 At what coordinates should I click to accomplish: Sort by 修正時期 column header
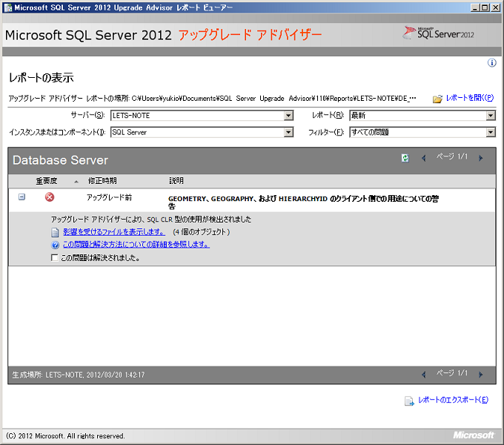[x=102, y=181]
